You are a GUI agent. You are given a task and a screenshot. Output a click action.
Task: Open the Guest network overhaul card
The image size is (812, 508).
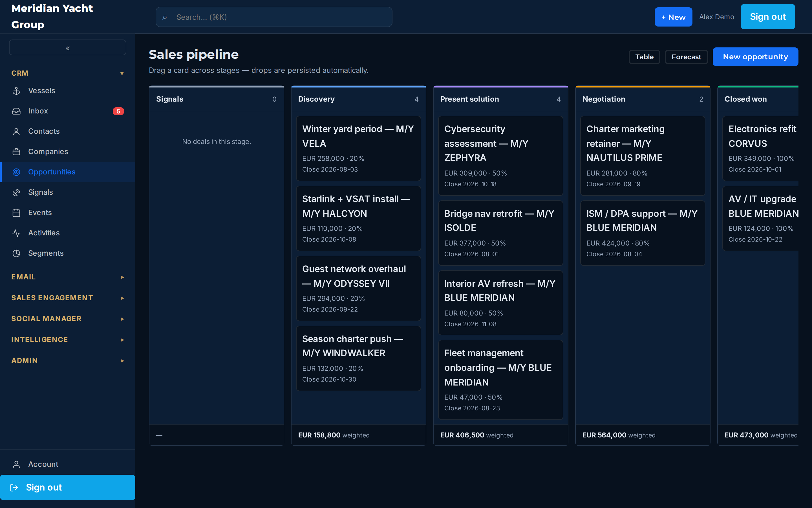pyautogui.click(x=358, y=288)
